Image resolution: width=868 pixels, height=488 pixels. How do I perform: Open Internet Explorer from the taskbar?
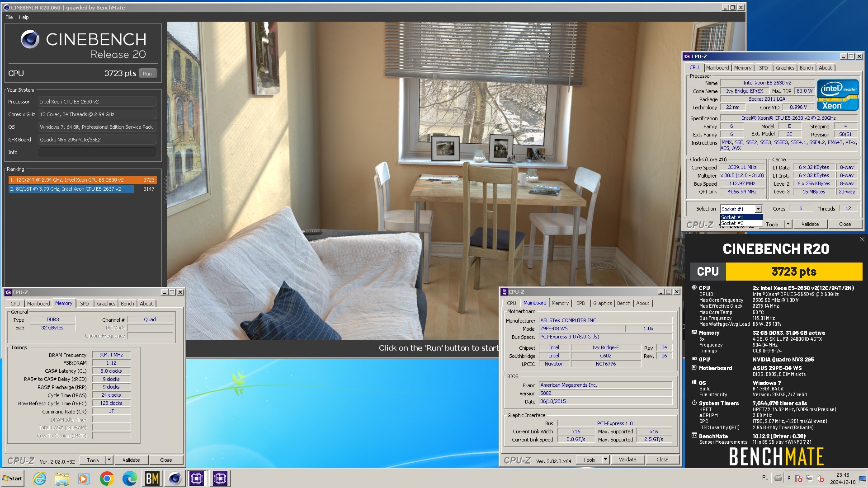(40, 479)
